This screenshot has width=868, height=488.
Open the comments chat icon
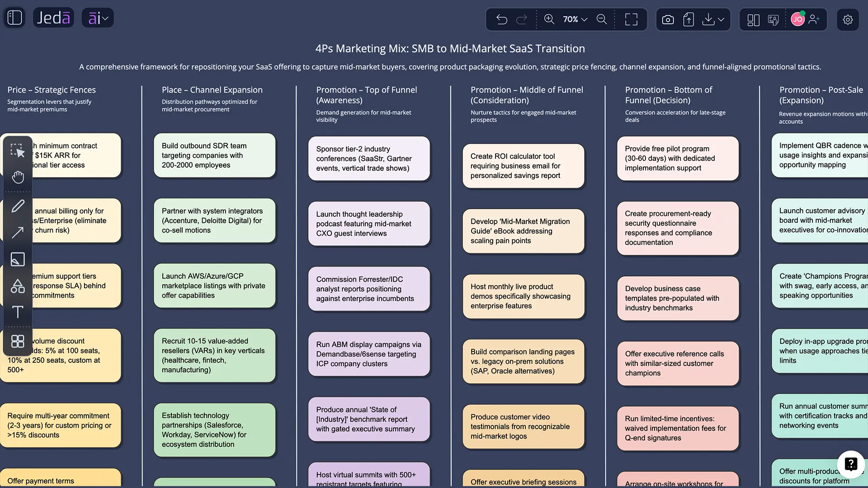(x=774, y=20)
